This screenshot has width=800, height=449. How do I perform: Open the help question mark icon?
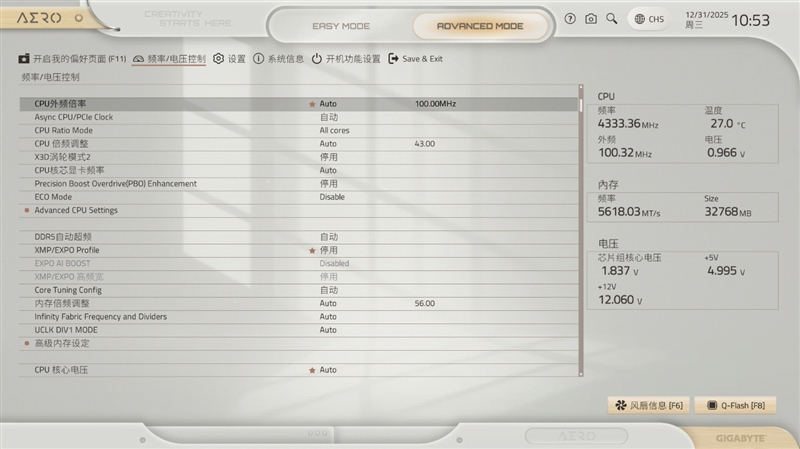(x=570, y=19)
